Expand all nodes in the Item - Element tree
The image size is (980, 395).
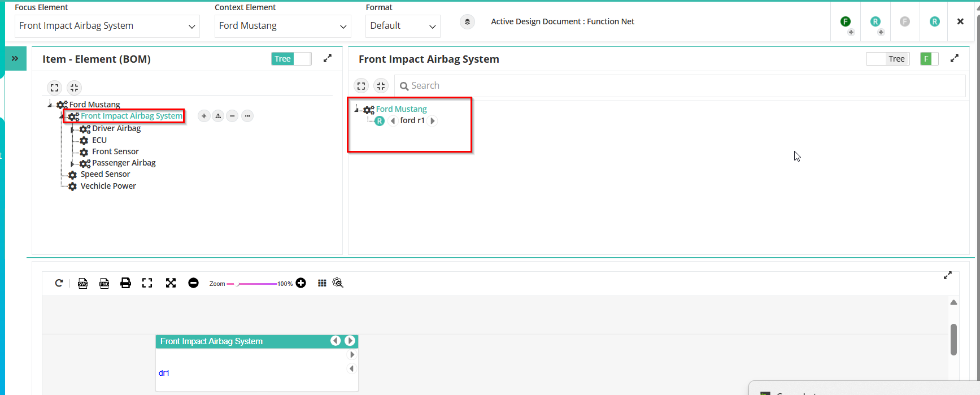click(x=54, y=88)
